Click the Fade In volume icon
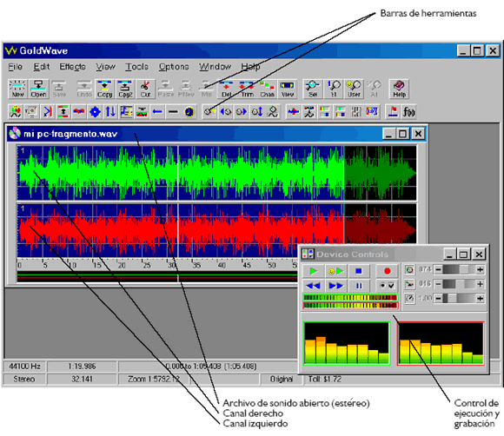 point(242,112)
